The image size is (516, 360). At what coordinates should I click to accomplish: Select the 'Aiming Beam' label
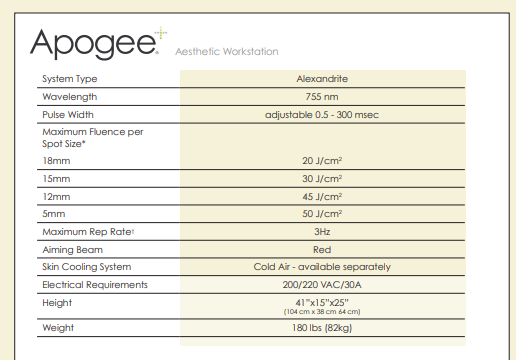point(72,250)
